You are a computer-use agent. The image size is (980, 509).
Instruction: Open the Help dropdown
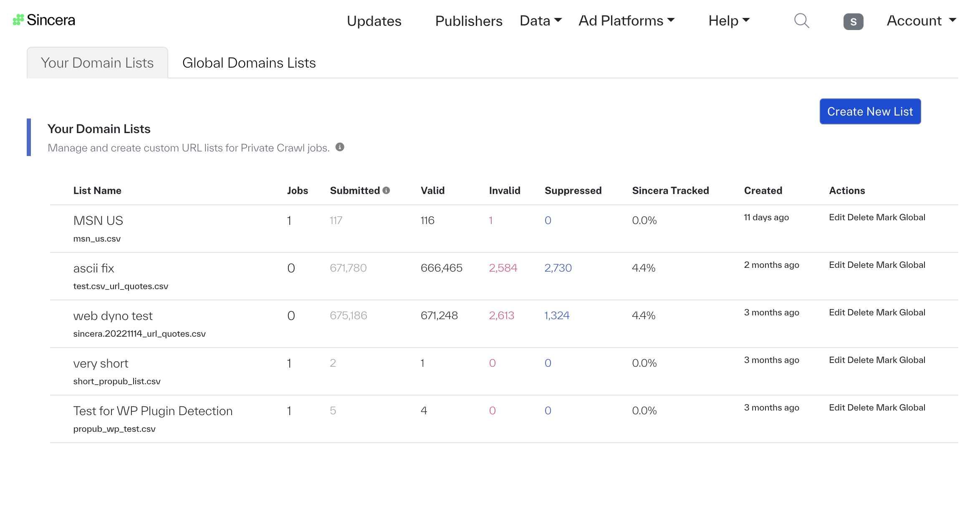728,20
